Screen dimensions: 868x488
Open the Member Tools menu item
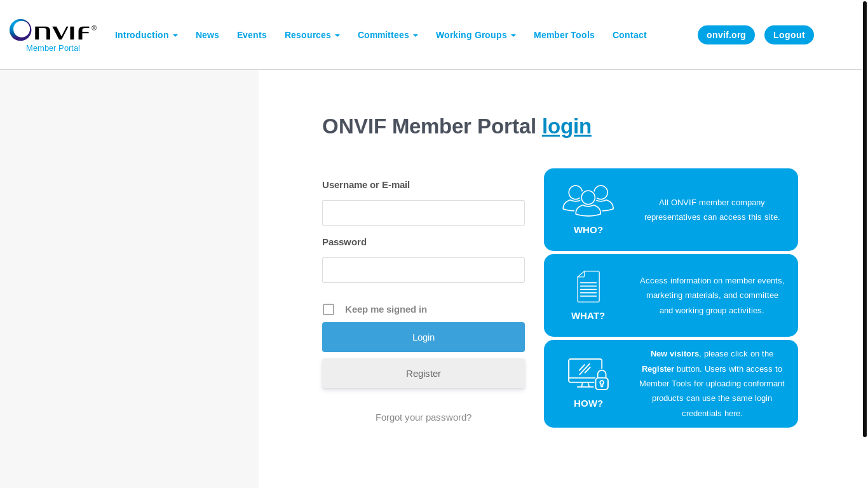[564, 35]
